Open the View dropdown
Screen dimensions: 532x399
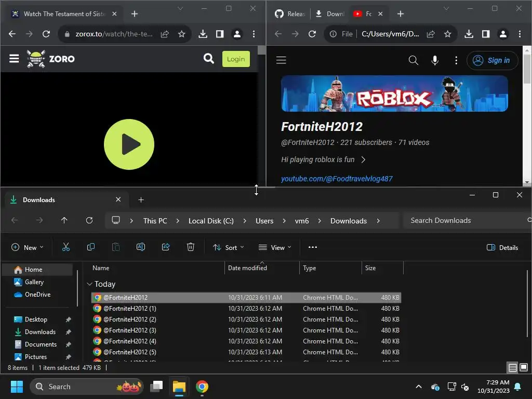275,247
